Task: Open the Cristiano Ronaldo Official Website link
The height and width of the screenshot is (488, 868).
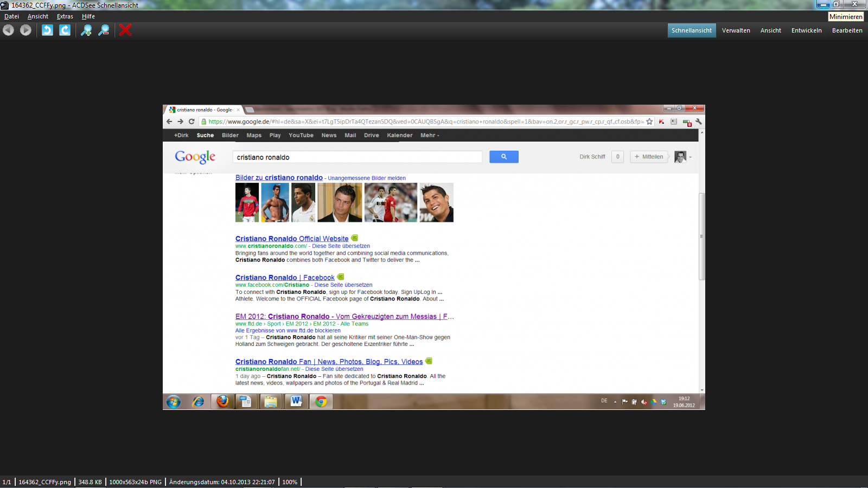Action: (x=292, y=239)
